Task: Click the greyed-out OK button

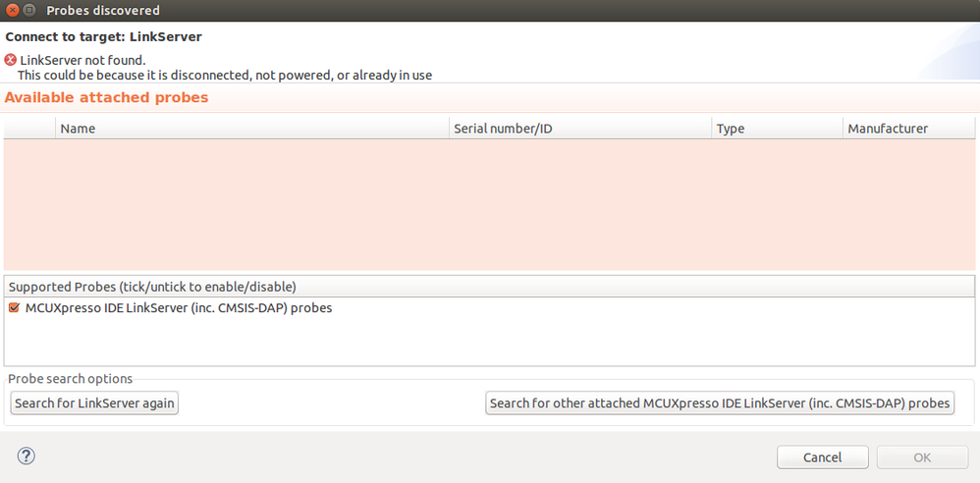Action: click(x=922, y=457)
